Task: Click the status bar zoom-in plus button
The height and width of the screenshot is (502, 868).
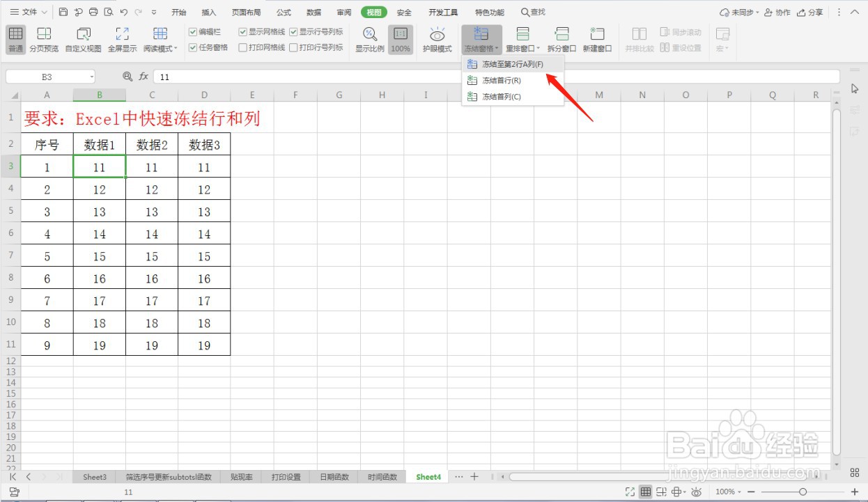Action: (x=855, y=492)
